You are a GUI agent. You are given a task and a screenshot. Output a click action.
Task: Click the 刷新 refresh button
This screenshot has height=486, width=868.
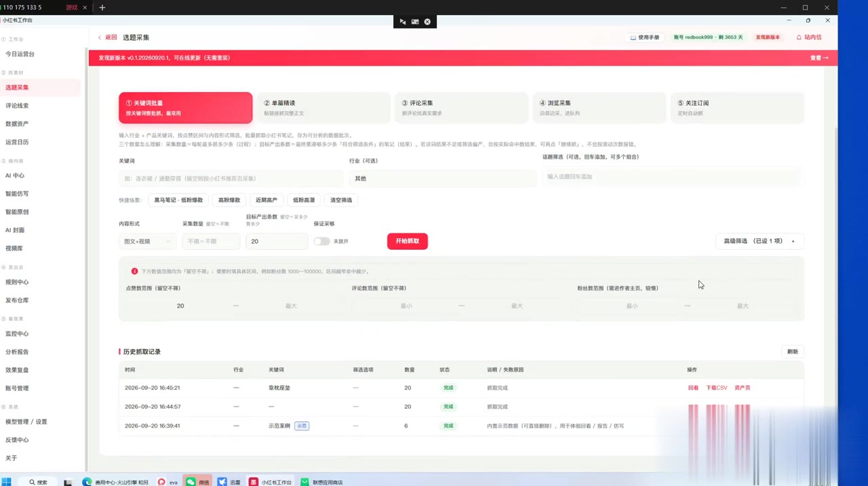click(792, 352)
